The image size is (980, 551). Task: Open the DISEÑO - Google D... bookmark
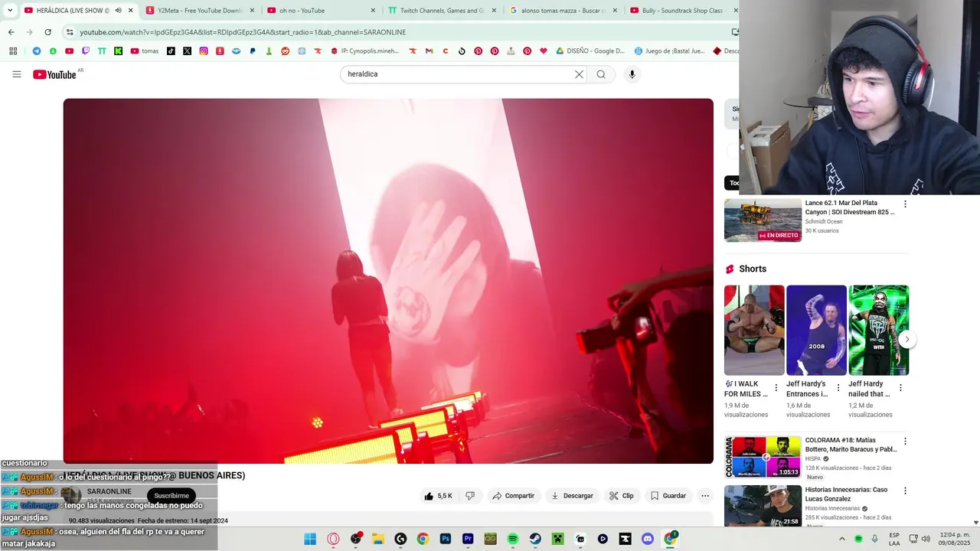[x=590, y=51]
